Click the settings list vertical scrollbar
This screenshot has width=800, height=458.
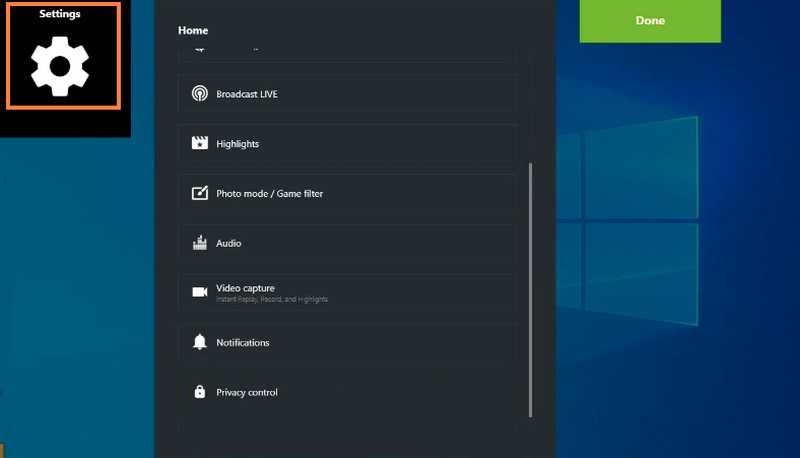click(x=531, y=290)
